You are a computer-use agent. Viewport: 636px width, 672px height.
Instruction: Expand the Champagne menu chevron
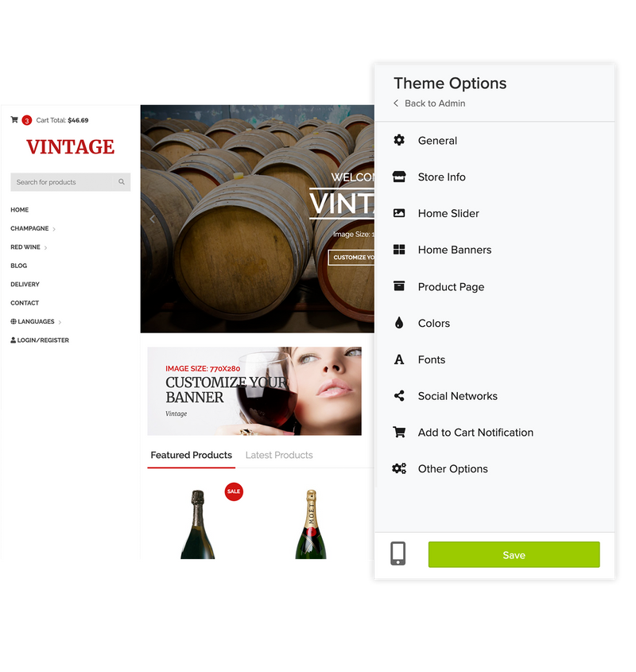click(x=54, y=229)
